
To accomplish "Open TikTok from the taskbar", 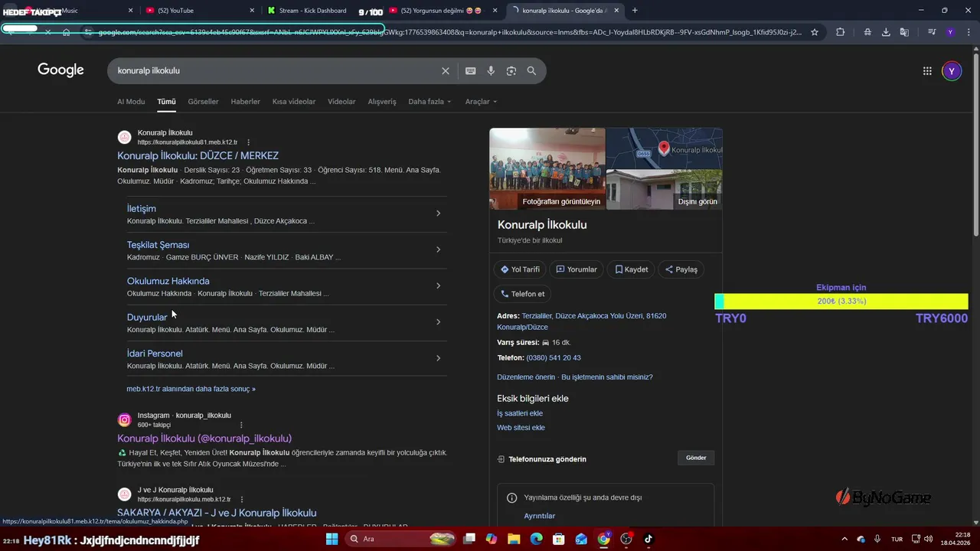I will pos(648,539).
